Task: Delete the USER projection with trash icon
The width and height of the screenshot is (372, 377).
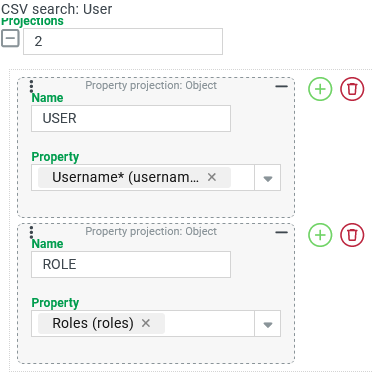Action: [352, 89]
